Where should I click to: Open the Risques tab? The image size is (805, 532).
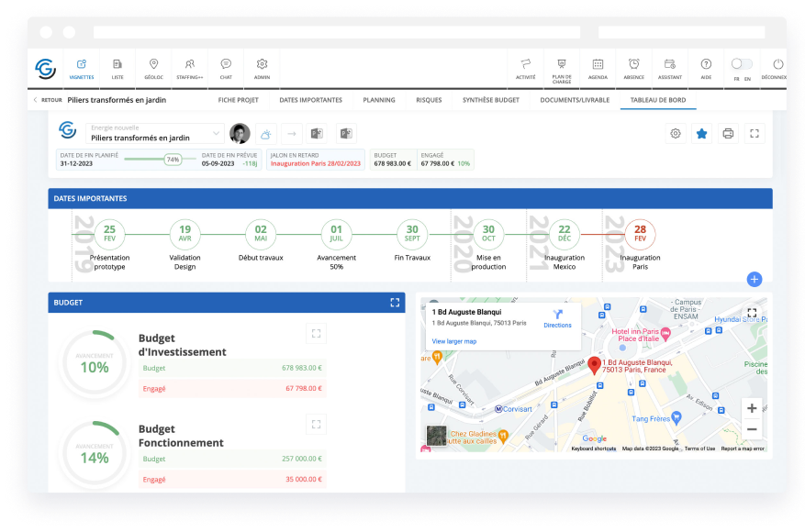pyautogui.click(x=429, y=100)
